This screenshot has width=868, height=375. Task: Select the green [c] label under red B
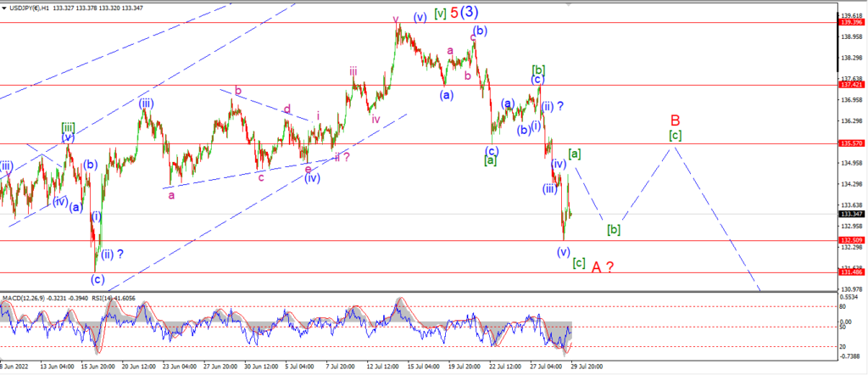[675, 135]
